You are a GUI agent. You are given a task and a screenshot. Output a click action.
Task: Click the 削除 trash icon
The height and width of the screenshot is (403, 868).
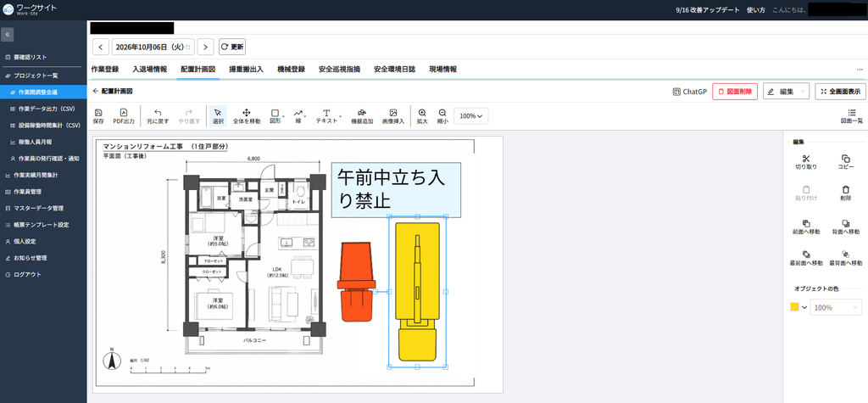point(845,193)
